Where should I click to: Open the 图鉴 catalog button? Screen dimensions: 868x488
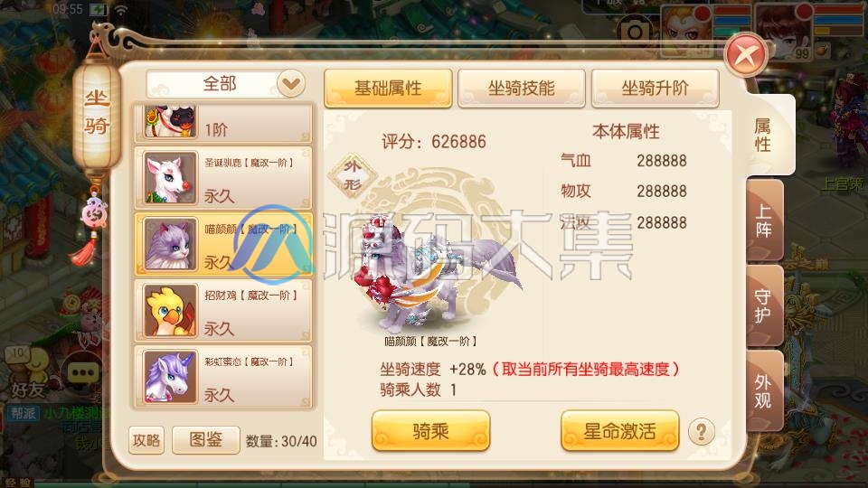(206, 440)
